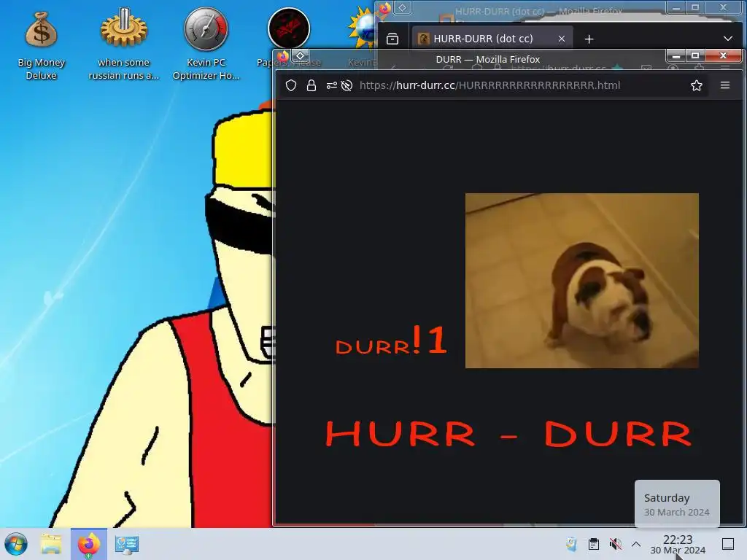747x560 pixels.
Task: Launch Kevin PC Optimizer desktop icon
Action: point(206,44)
